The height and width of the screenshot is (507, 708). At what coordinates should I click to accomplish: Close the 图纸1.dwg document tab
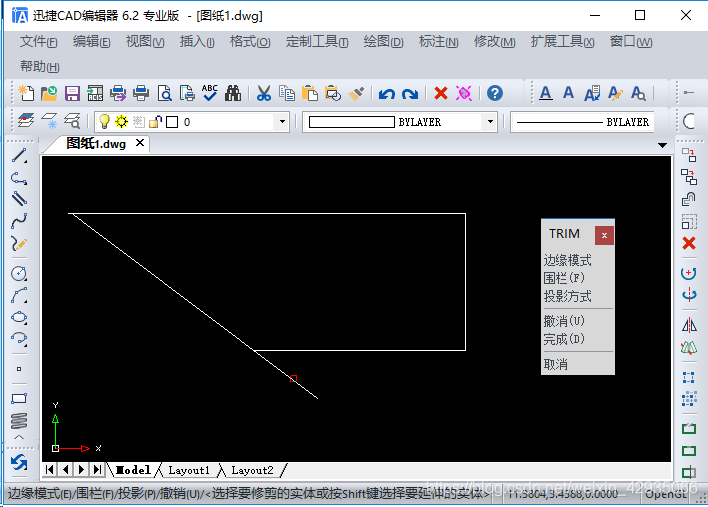pyautogui.click(x=140, y=143)
